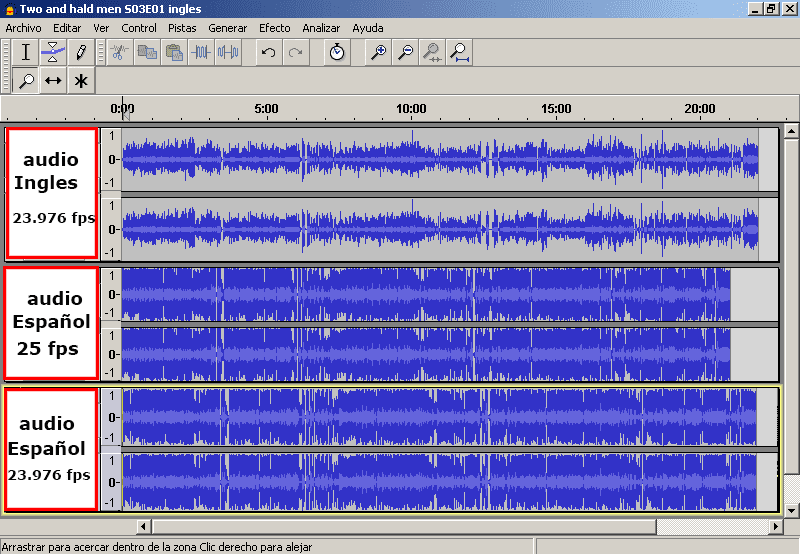Click the Paste clipboard icon
The image size is (800, 554).
pyautogui.click(x=174, y=53)
